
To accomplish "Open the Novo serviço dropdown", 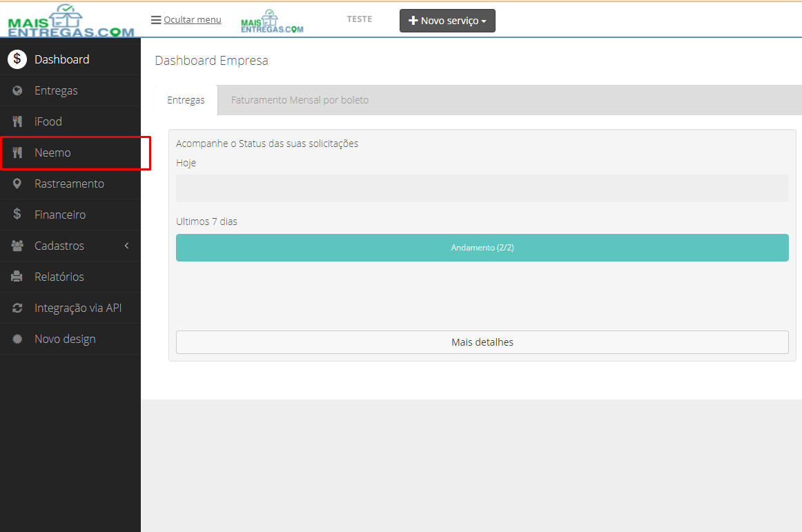I will (x=447, y=21).
